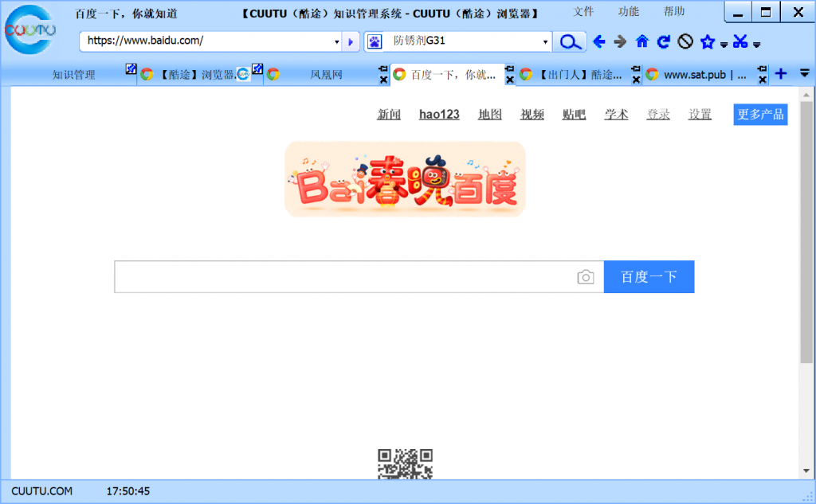Pin the www.sat.pub tab
This screenshot has width=816, height=504.
pyautogui.click(x=763, y=68)
